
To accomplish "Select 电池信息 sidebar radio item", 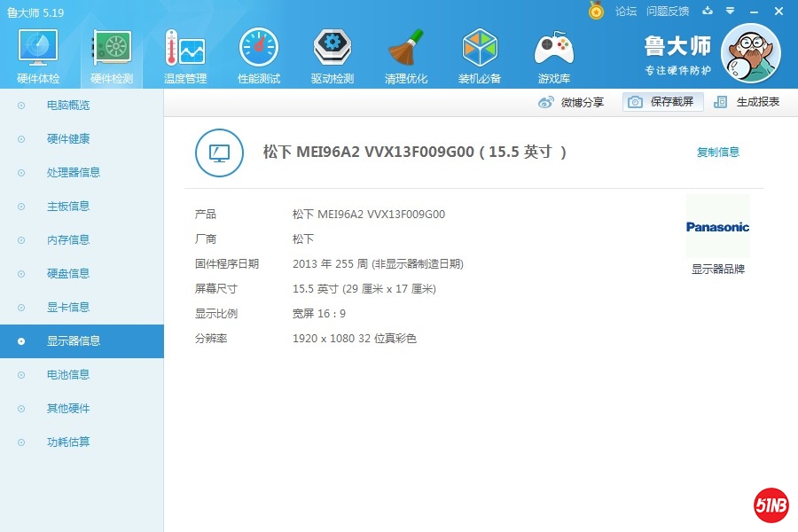I will tap(68, 375).
